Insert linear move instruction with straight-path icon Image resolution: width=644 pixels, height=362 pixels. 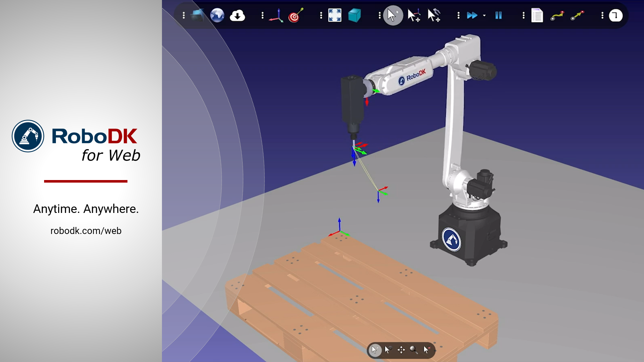tap(577, 15)
